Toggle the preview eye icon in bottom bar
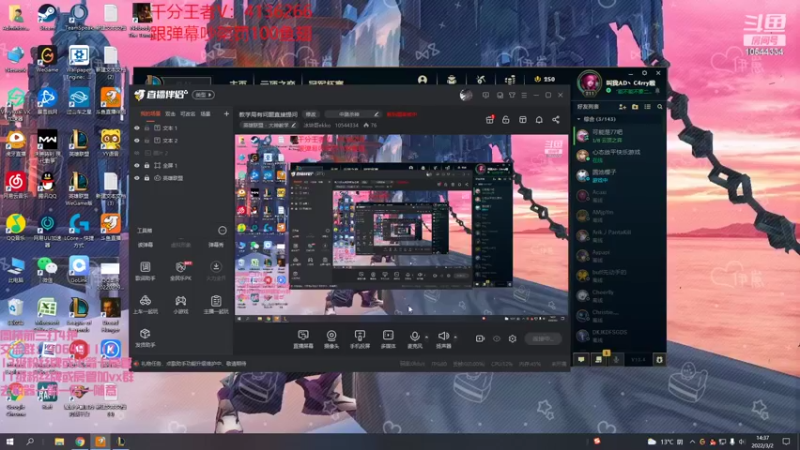The width and height of the screenshot is (800, 450). pos(496,339)
